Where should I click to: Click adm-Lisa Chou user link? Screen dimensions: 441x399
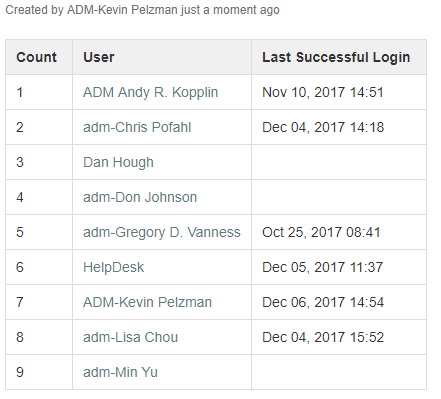tap(130, 337)
